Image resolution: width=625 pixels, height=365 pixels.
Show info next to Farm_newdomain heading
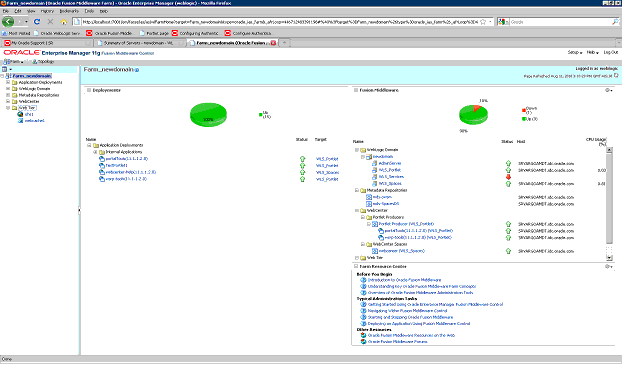137,70
